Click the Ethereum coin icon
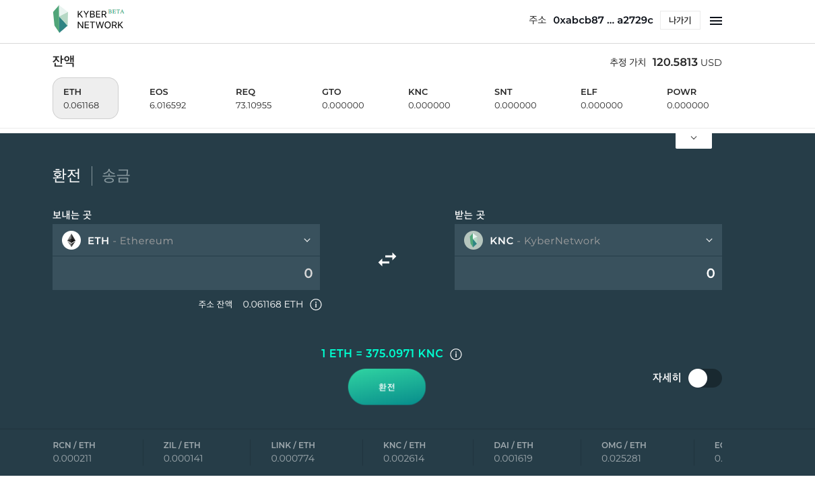The width and height of the screenshot is (815, 504). 71,240
